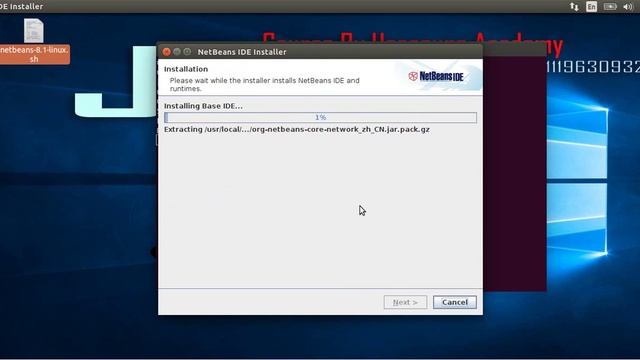Screen dimensions: 640x360
Task: Open the En keyboard layout indicator
Action: point(591,7)
